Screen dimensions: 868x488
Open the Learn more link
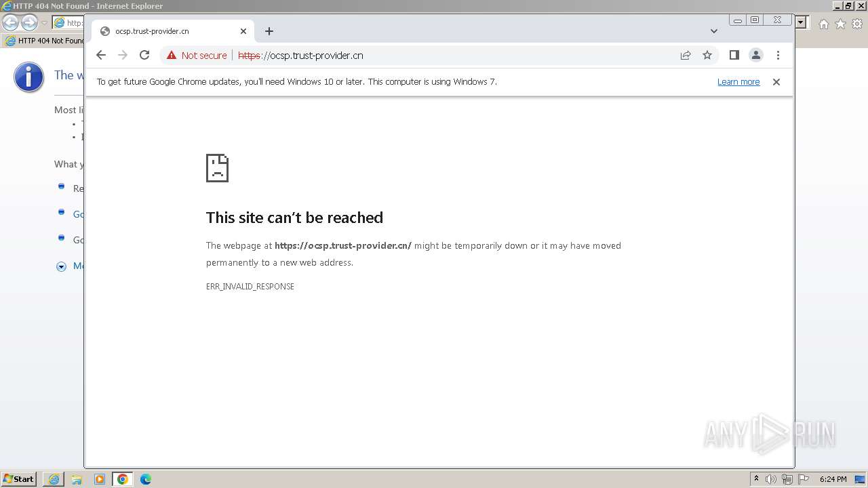point(738,82)
